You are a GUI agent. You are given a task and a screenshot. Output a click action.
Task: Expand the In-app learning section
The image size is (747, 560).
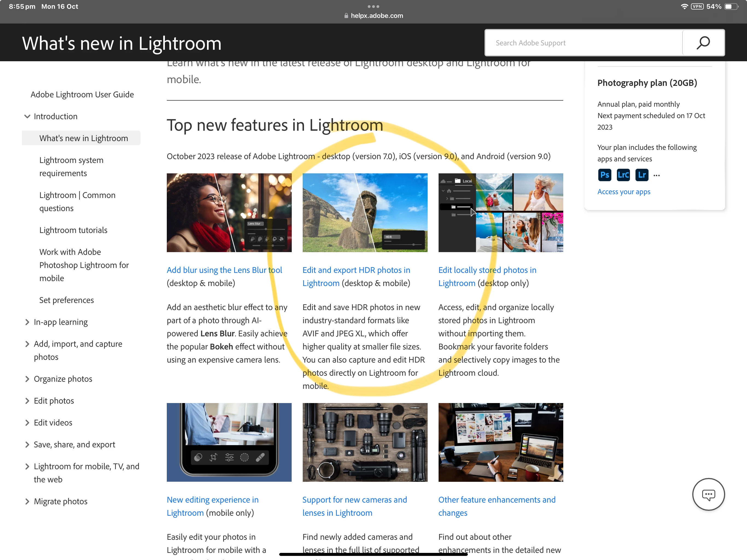pyautogui.click(x=27, y=322)
